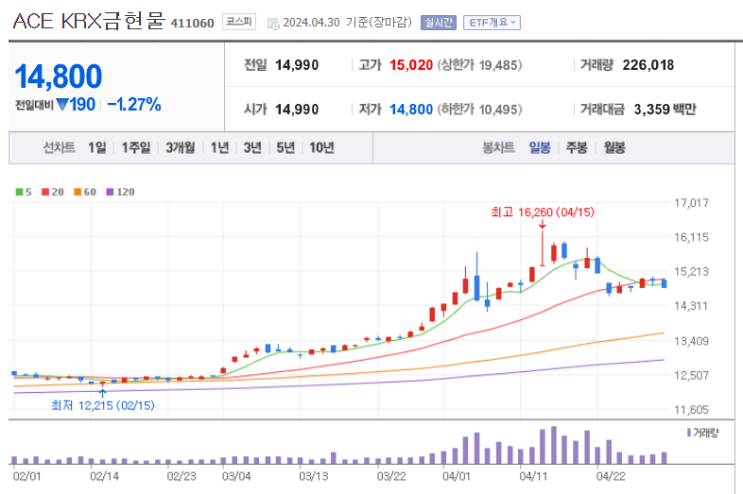Click the orange 60-day moving average swatch
The width and height of the screenshot is (743, 494).
[78, 192]
